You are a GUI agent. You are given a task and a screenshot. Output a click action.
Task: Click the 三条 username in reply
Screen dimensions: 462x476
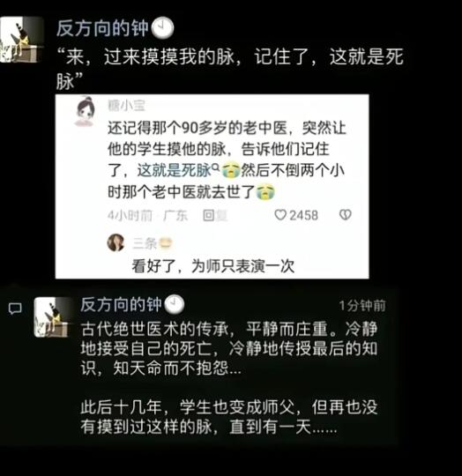click(x=145, y=243)
